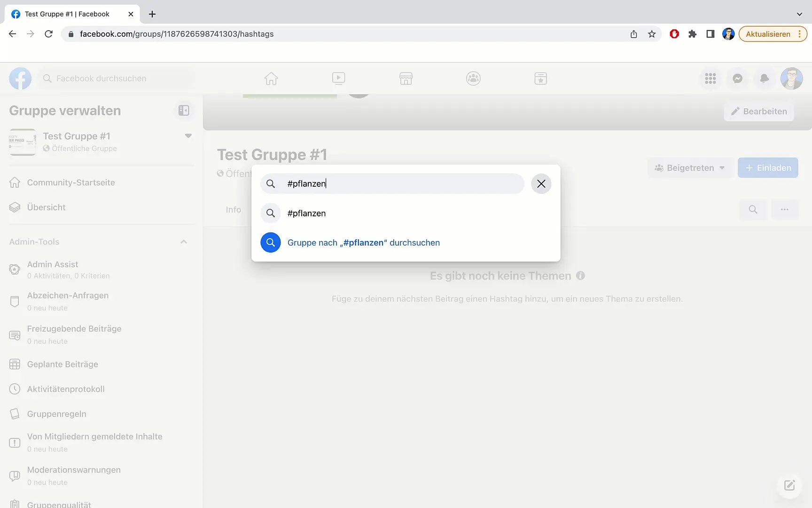Open the Gaming icon in top navigation

[x=541, y=79]
